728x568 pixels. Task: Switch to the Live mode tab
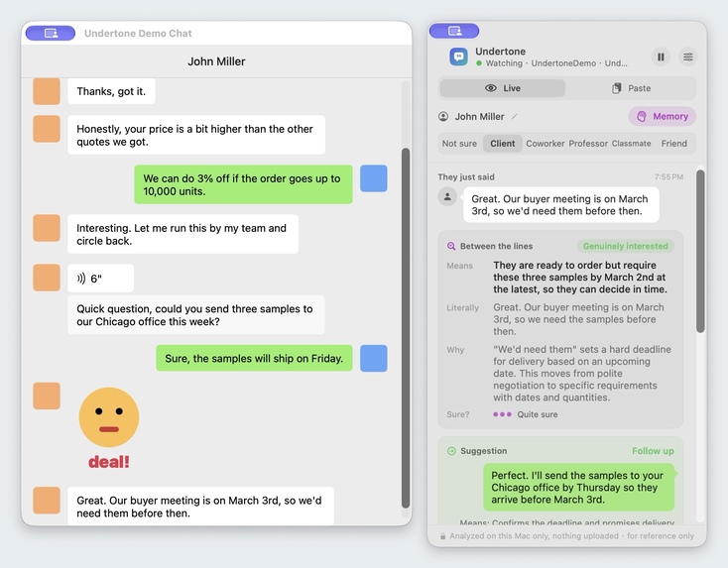click(502, 88)
